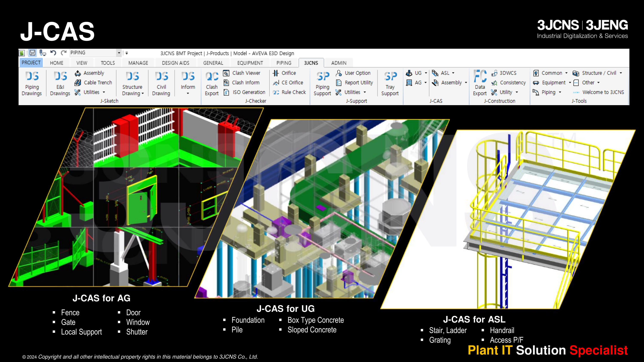644x362 pixels.
Task: Expand the Inform dropdown
Action: [x=188, y=94]
